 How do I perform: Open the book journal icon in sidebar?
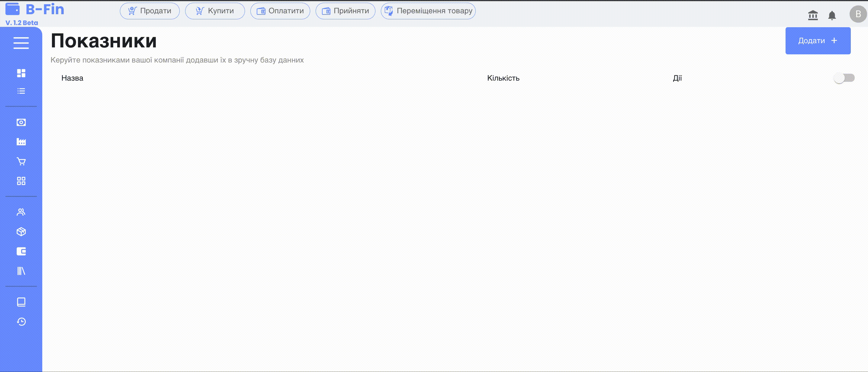click(21, 302)
